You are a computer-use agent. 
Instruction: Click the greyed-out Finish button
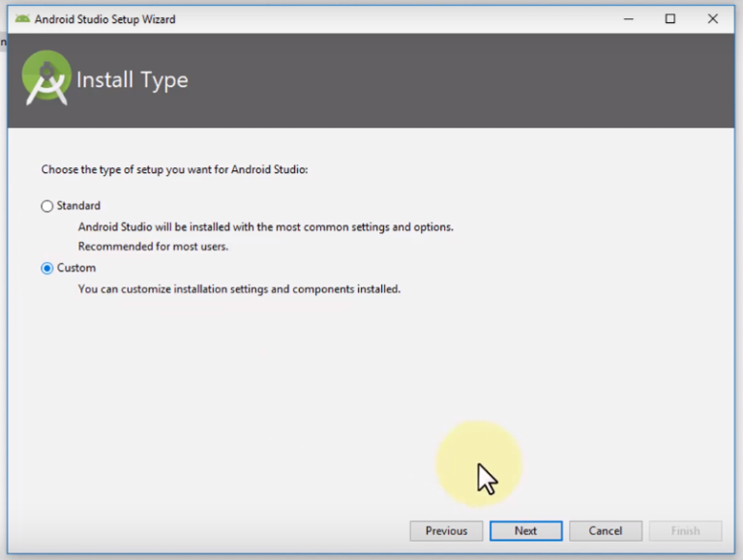685,531
